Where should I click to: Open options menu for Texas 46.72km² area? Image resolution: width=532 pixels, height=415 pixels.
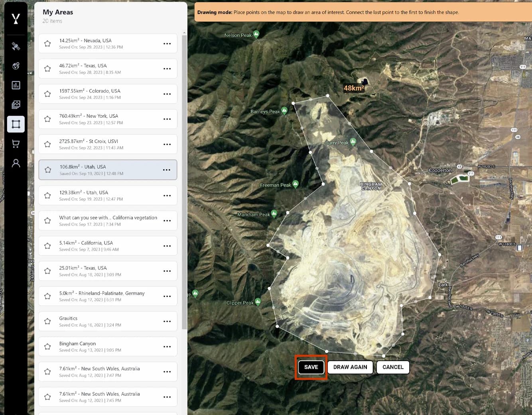tap(167, 69)
